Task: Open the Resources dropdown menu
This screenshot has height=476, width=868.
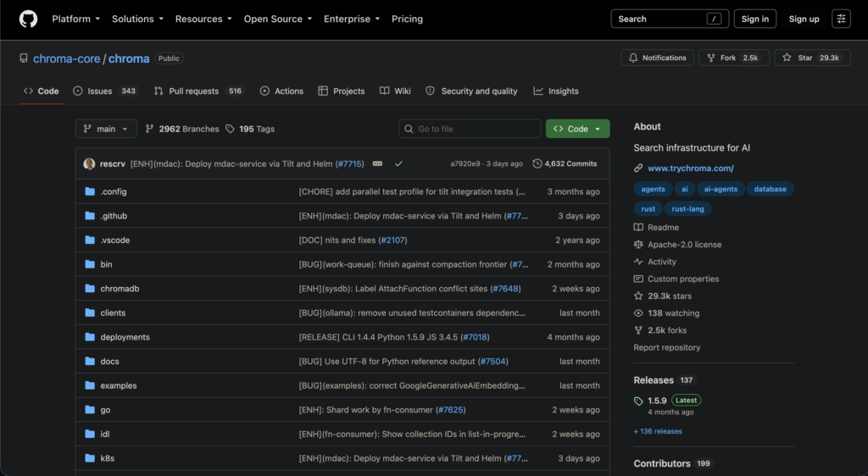Action: (x=203, y=19)
